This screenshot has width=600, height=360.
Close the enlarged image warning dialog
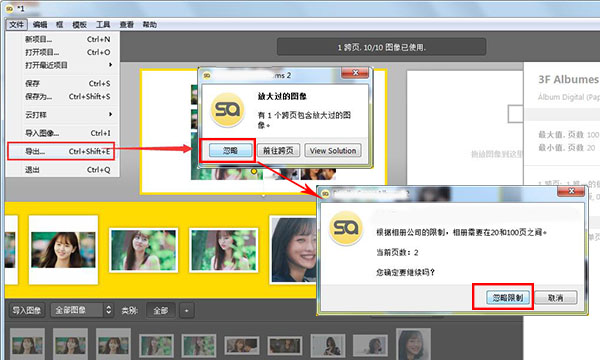pos(355,73)
